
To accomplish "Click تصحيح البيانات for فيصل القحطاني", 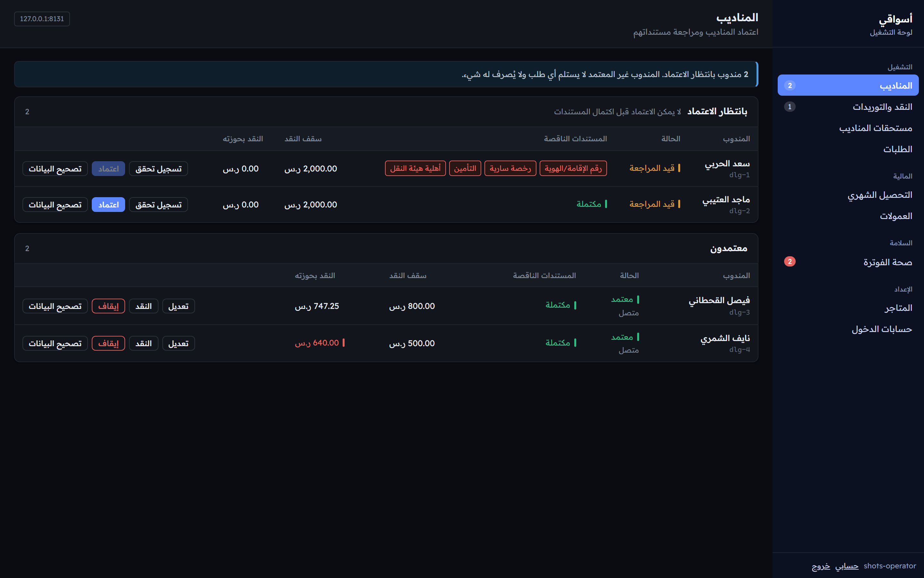I will click(55, 306).
